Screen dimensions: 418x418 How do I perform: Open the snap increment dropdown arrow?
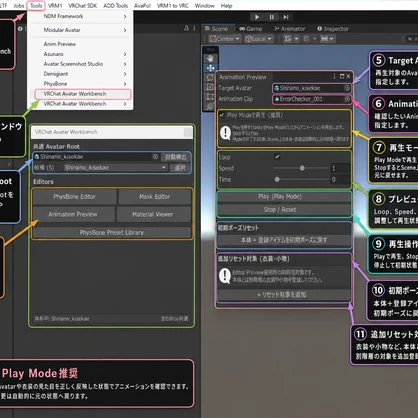coord(314,39)
